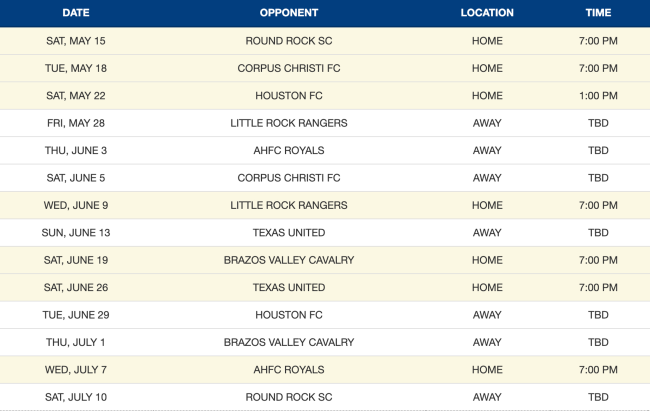Click Round Rock SC in the May 15 row
Image resolution: width=650 pixels, height=411 pixels.
pos(289,41)
